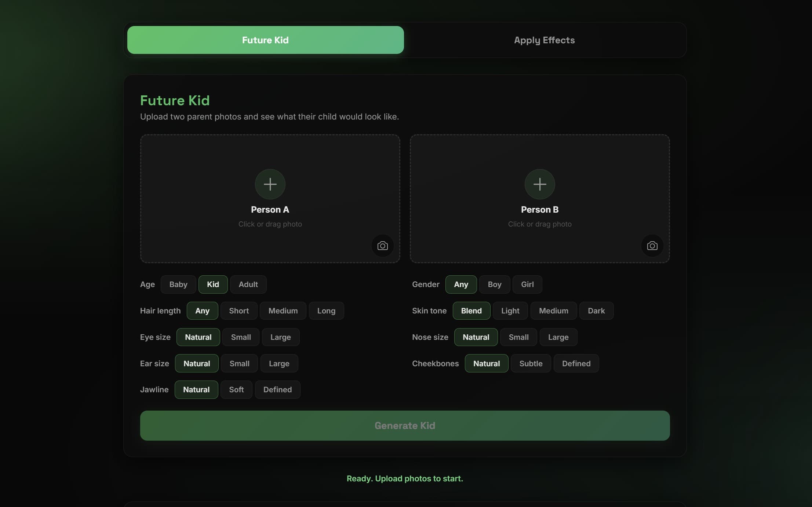The width and height of the screenshot is (812, 507).
Task: Choose Medium hair length
Action: 283,311
